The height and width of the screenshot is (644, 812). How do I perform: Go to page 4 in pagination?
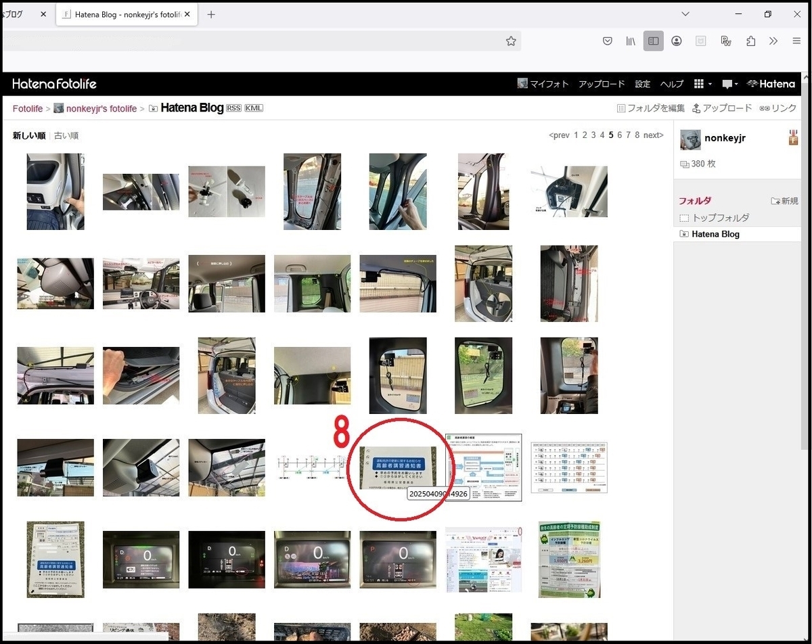(602, 135)
